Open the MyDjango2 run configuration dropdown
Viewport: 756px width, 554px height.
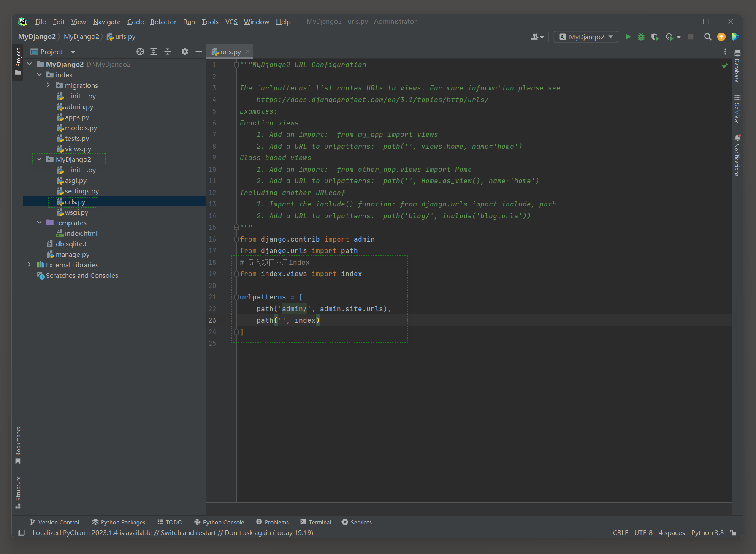pyautogui.click(x=586, y=37)
